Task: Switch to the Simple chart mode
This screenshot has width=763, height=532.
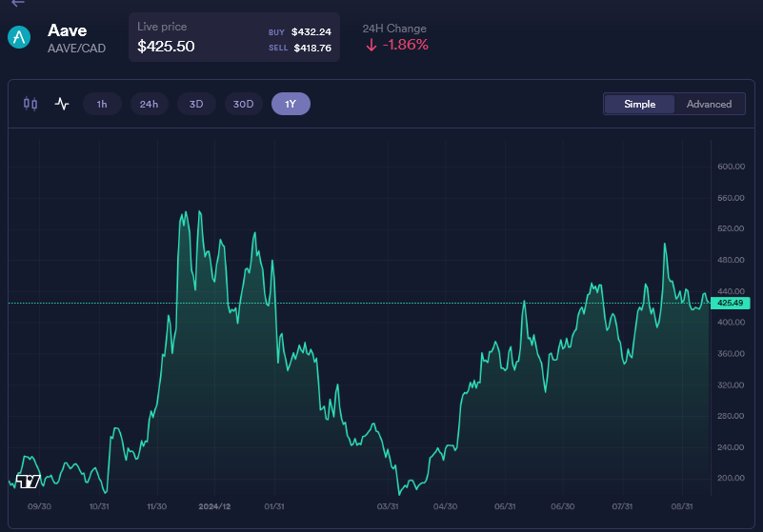Action: coord(639,104)
